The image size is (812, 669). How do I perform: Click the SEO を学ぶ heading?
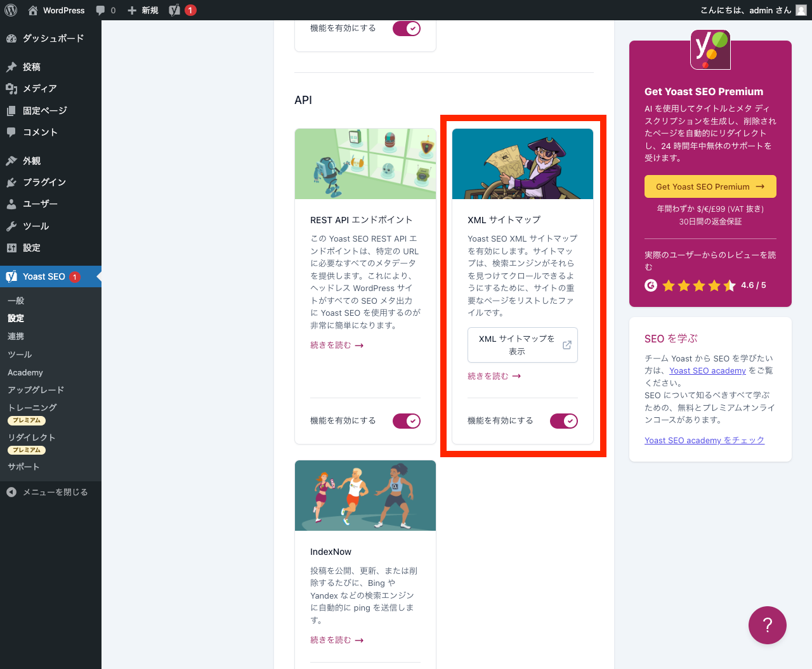click(671, 339)
